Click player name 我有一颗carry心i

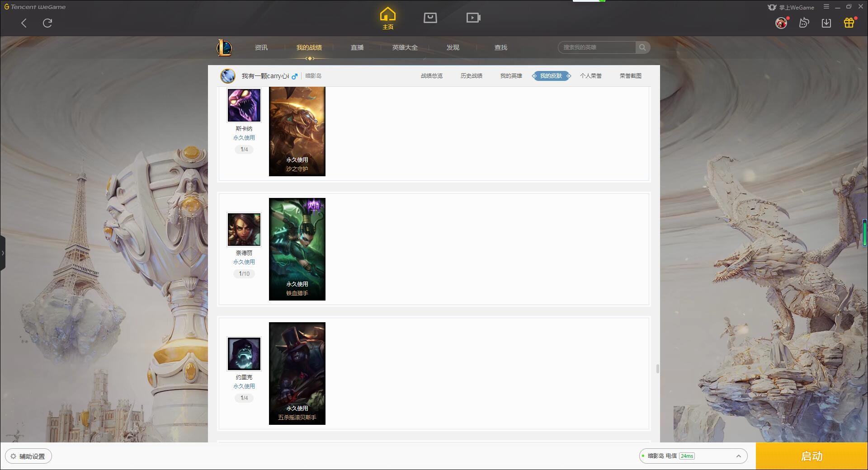pyautogui.click(x=265, y=76)
